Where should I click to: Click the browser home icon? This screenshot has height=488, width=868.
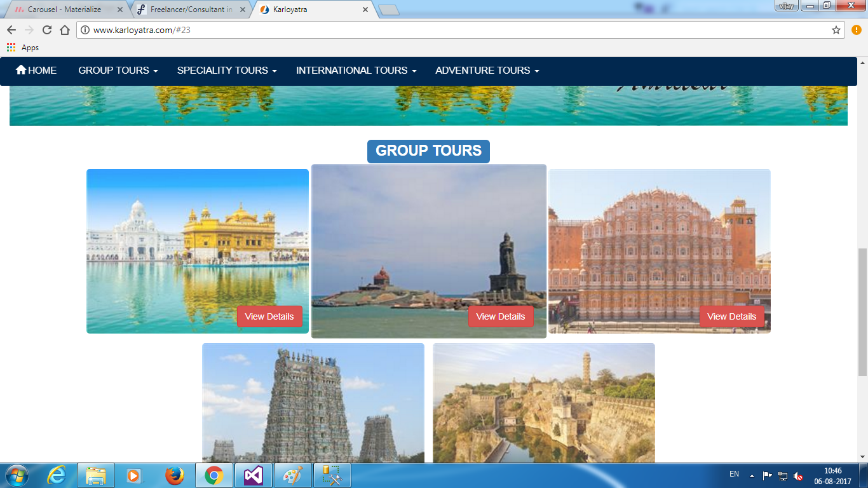[x=64, y=30]
